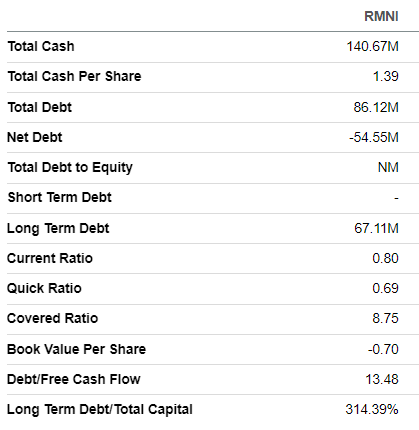Click the value 0.69
The width and height of the screenshot is (419, 430).
pyautogui.click(x=385, y=288)
